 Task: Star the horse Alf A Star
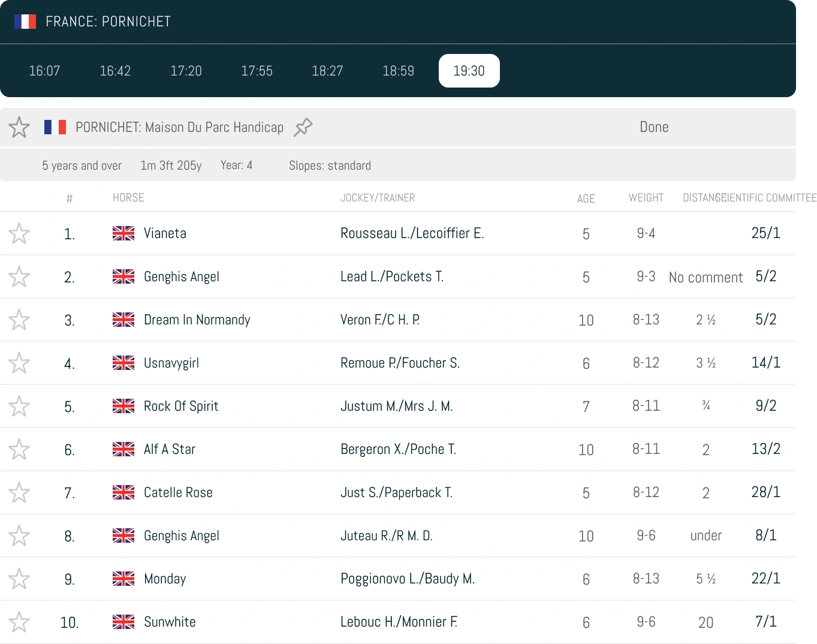click(19, 449)
